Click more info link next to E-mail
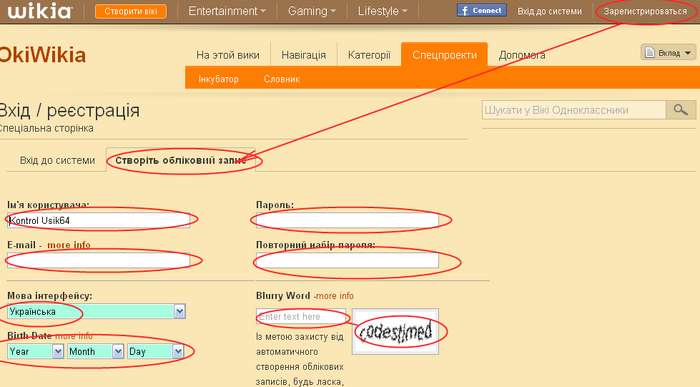Image resolution: width=700 pixels, height=387 pixels. click(x=69, y=245)
